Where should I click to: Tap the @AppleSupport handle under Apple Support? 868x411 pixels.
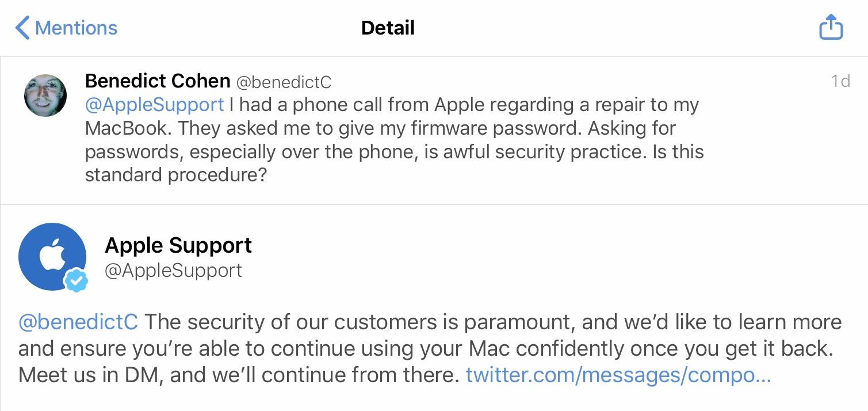(173, 271)
